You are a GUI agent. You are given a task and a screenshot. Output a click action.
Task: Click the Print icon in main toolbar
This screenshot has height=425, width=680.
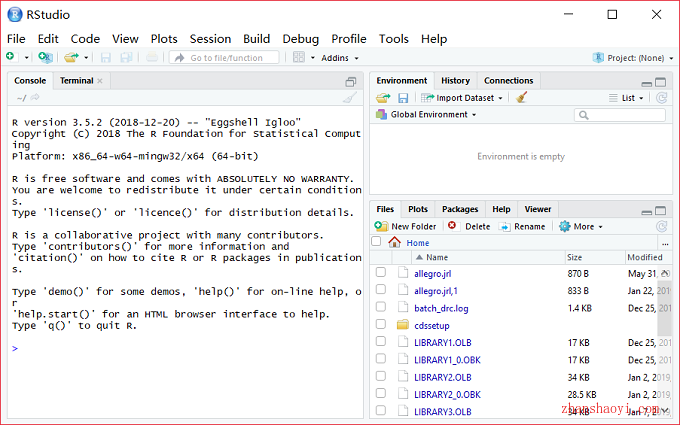[x=152, y=57]
